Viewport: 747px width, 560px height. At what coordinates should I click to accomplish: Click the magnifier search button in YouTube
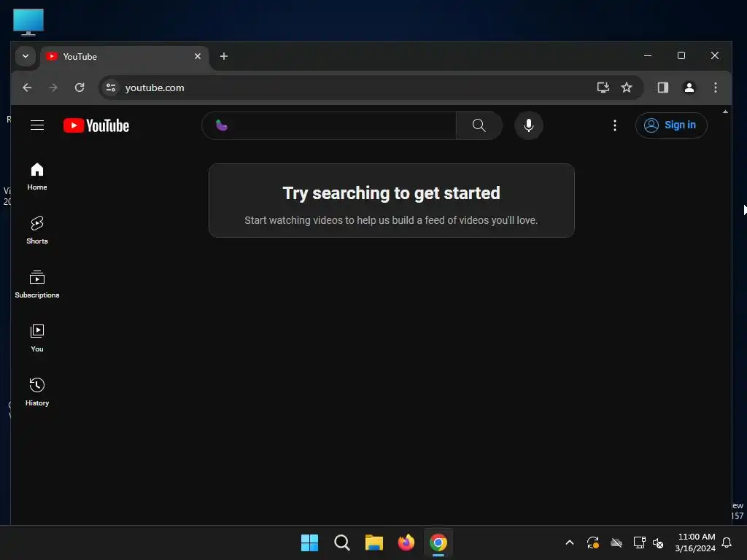[x=479, y=125]
